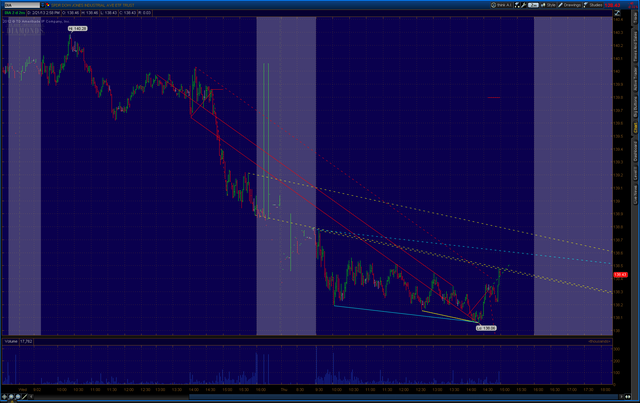
Task: Click the Thu date label on time axis
Action: click(284, 390)
